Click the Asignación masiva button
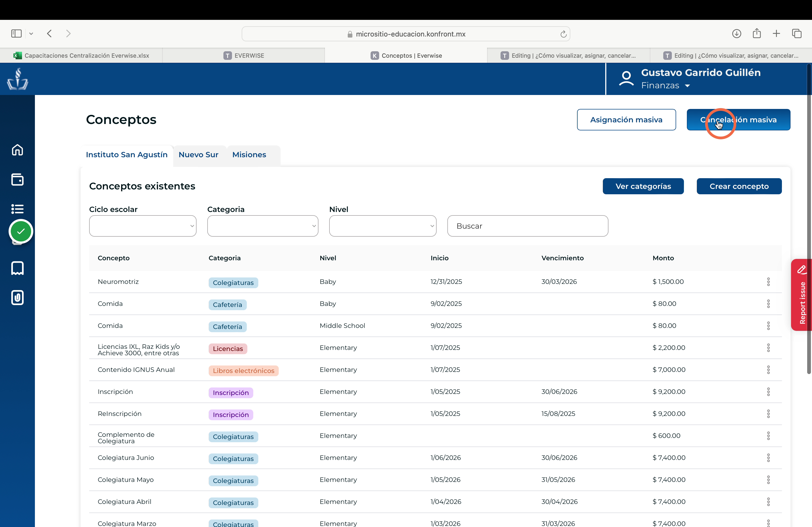 point(626,120)
